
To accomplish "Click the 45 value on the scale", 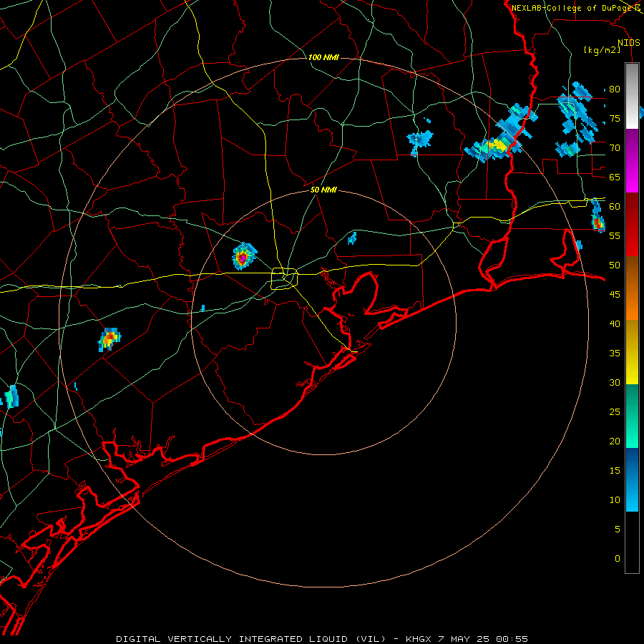I will (615, 295).
